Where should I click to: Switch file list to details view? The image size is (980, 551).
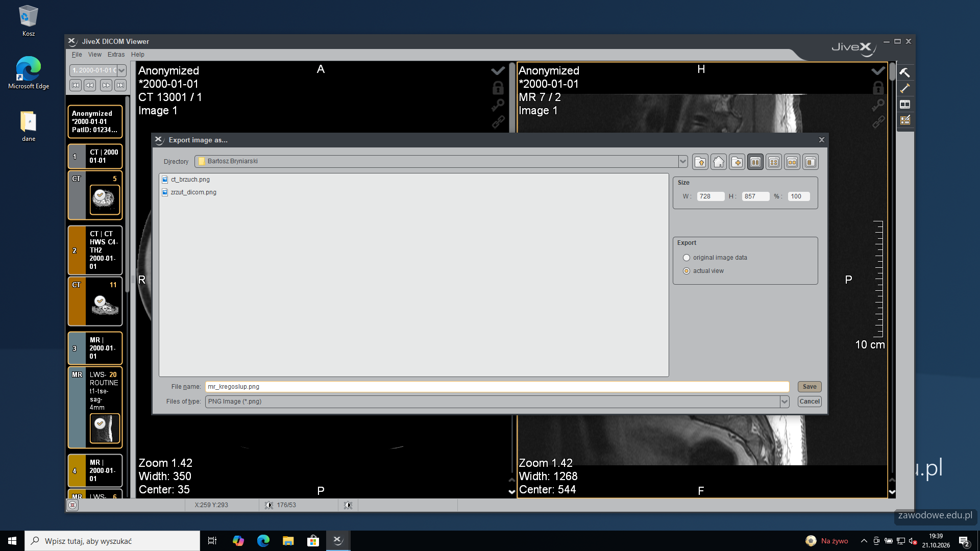point(811,162)
